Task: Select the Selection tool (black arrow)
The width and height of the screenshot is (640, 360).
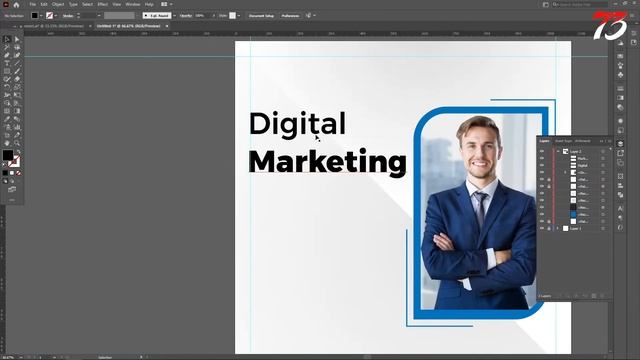Action: (7, 40)
